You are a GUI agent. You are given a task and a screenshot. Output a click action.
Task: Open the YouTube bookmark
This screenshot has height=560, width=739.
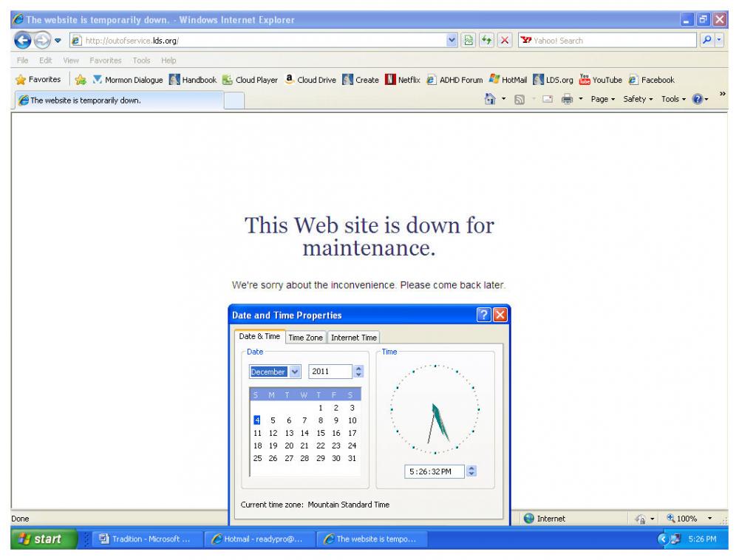coord(601,80)
